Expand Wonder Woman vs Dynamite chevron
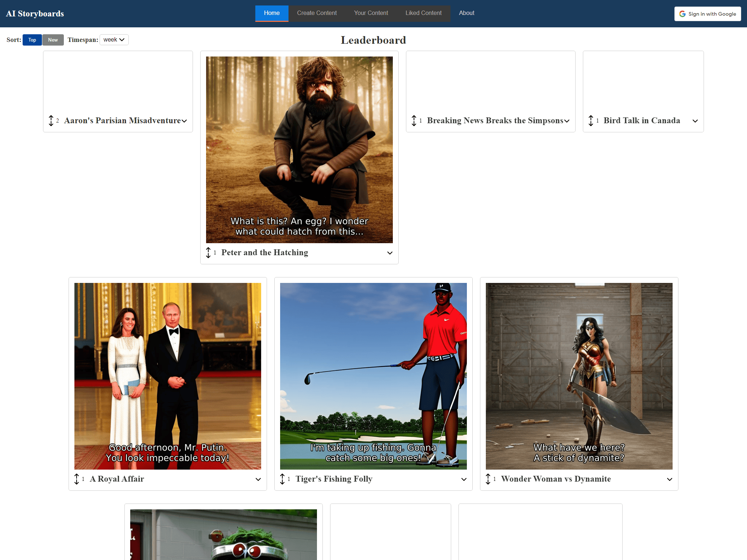The image size is (747, 560). coord(670,479)
